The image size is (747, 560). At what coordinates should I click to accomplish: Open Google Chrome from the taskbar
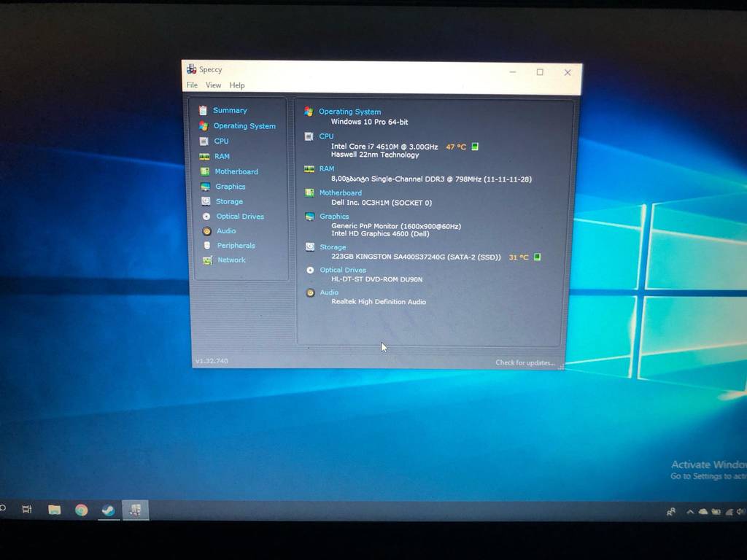(82, 510)
